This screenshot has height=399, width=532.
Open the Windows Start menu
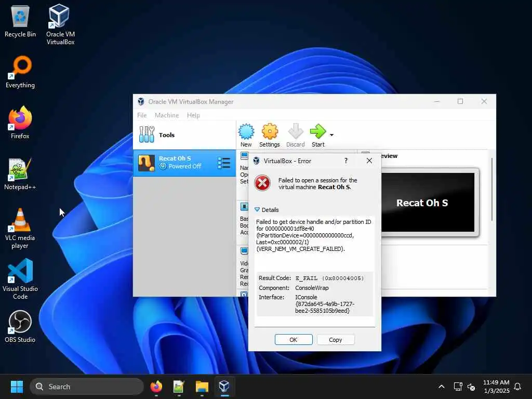tap(17, 387)
